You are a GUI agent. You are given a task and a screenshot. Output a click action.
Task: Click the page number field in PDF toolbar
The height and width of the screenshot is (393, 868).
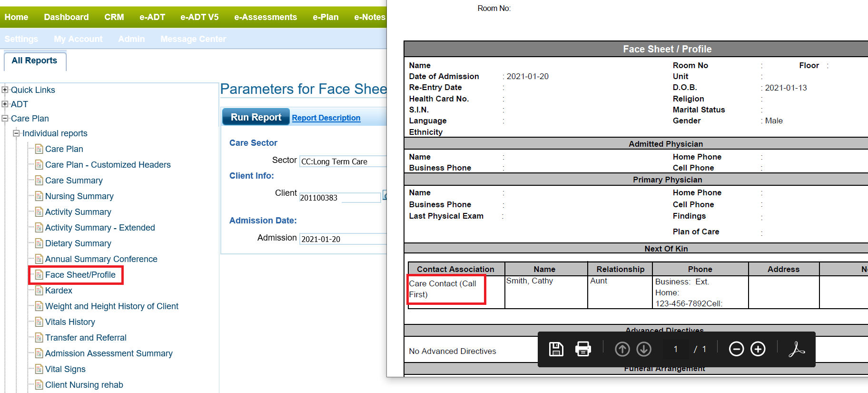[x=676, y=349]
